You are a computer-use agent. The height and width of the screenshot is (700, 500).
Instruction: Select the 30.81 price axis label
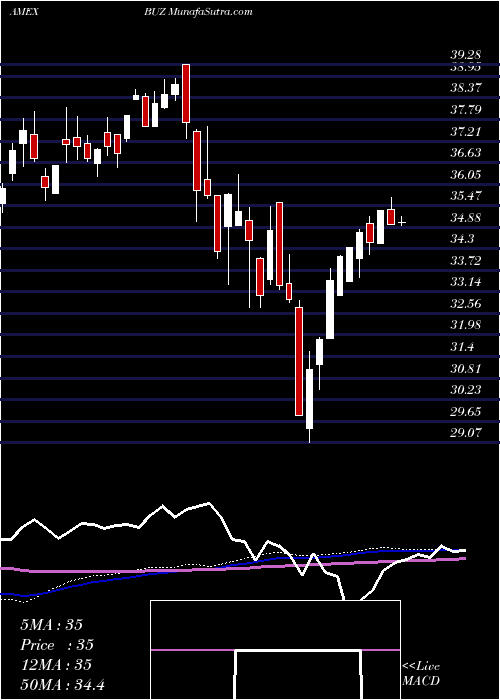click(x=466, y=368)
